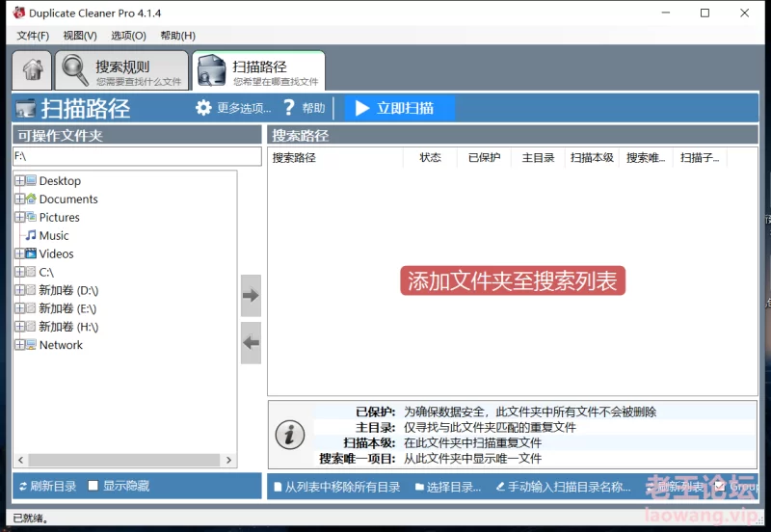Click the left arrow to remove folder
The width and height of the screenshot is (771, 532).
click(x=251, y=343)
